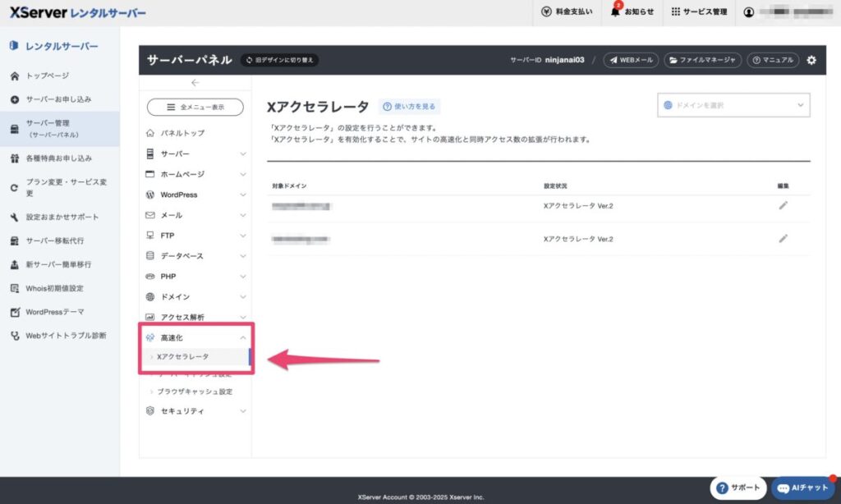Collapse the panel sidebar with the arrow
841x504 pixels.
[x=195, y=82]
